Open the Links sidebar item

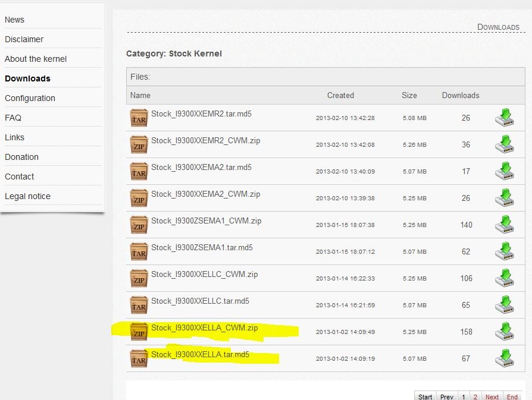tap(15, 137)
